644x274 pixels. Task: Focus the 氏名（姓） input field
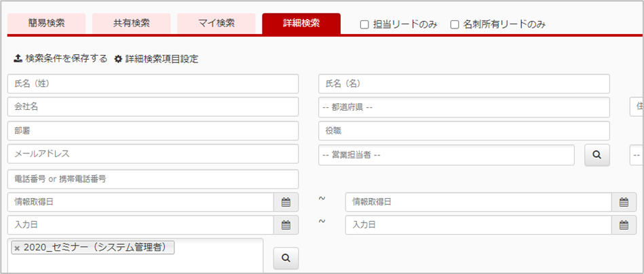[x=153, y=84]
